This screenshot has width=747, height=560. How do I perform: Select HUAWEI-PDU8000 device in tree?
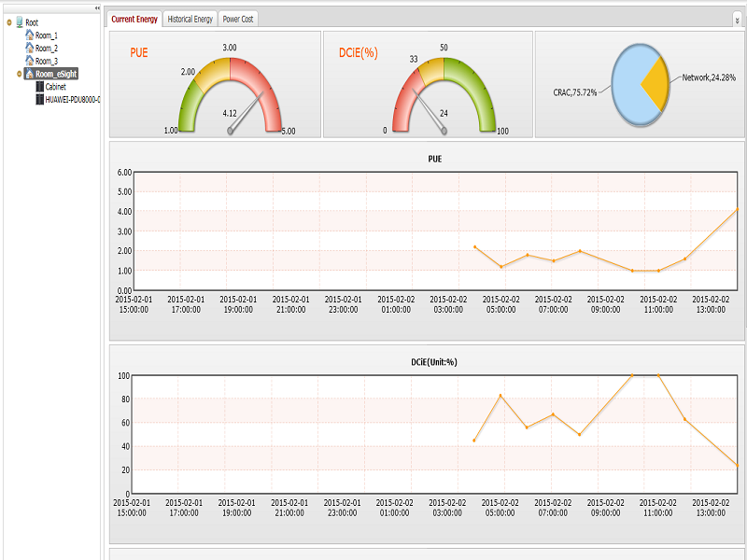[x=73, y=100]
